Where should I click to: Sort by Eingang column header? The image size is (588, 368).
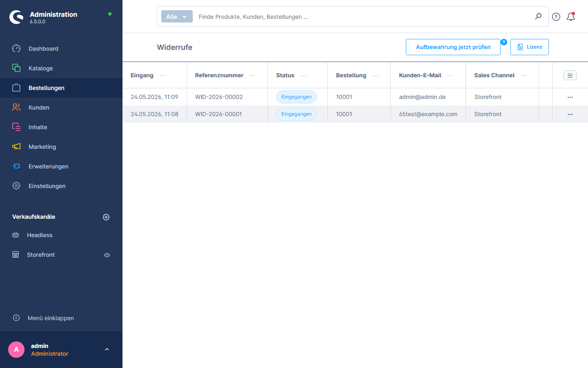[142, 75]
